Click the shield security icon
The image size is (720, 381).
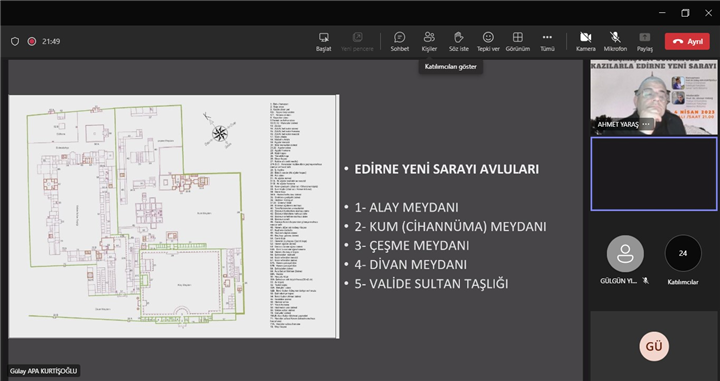(x=15, y=41)
